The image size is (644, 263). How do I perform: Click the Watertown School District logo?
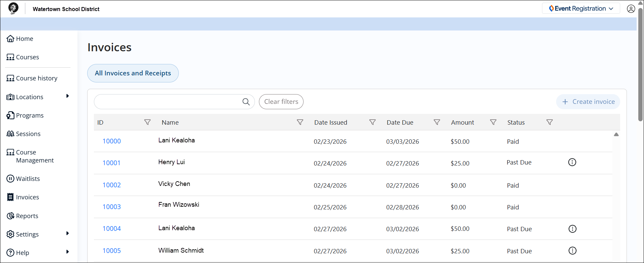pos(13,8)
